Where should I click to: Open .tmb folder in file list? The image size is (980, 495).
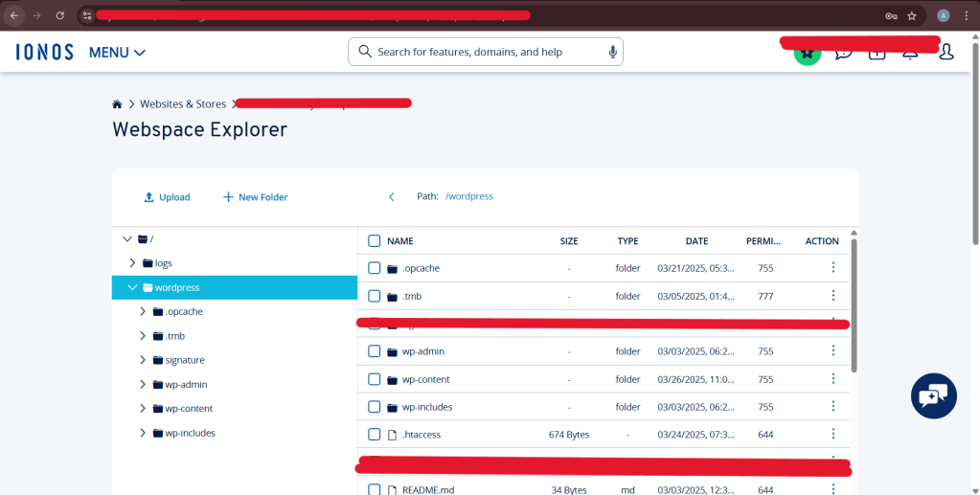pyautogui.click(x=412, y=296)
